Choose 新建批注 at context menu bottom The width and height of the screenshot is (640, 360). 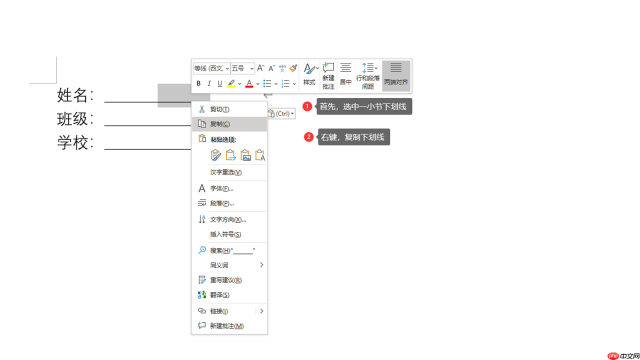coord(229,326)
